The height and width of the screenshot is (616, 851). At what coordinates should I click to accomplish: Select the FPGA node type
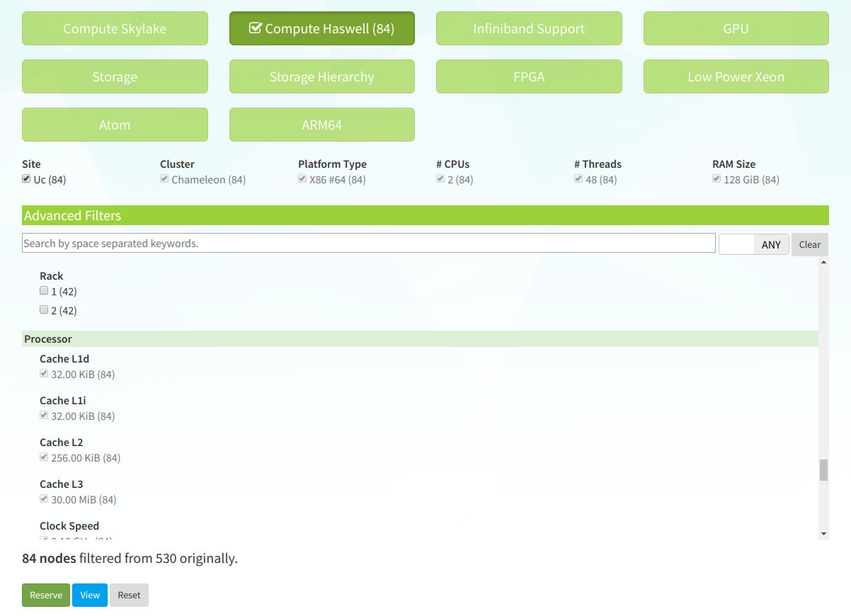point(529,76)
